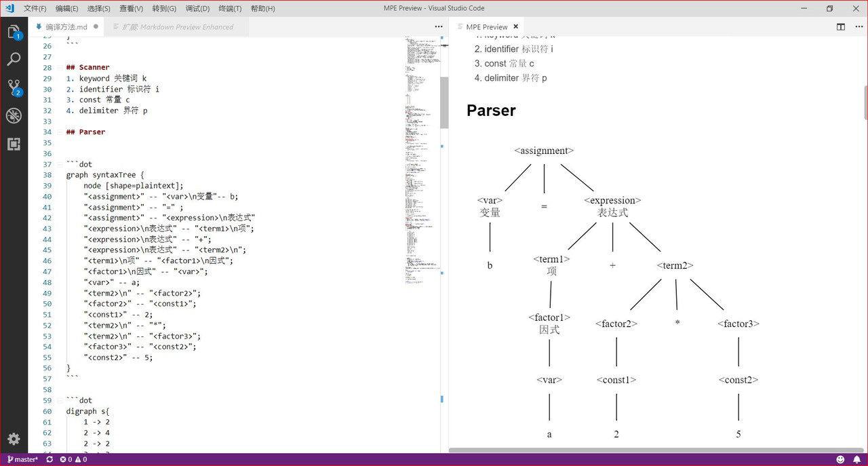The height and width of the screenshot is (466, 868).
Task: Open the 查看(V) menu
Action: point(131,8)
